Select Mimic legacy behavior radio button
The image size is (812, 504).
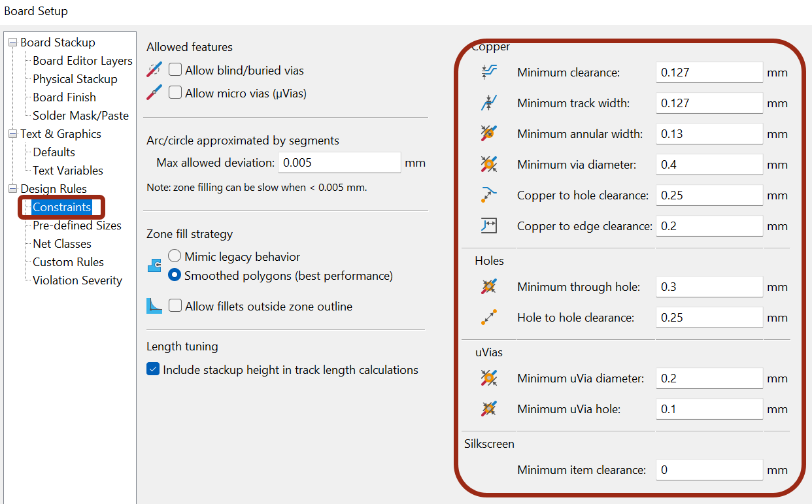click(x=175, y=256)
